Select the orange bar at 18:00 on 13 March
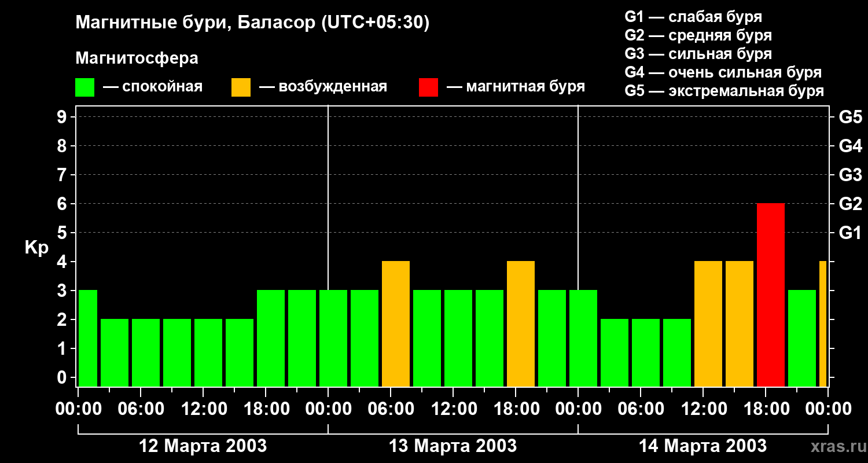 click(x=521, y=324)
